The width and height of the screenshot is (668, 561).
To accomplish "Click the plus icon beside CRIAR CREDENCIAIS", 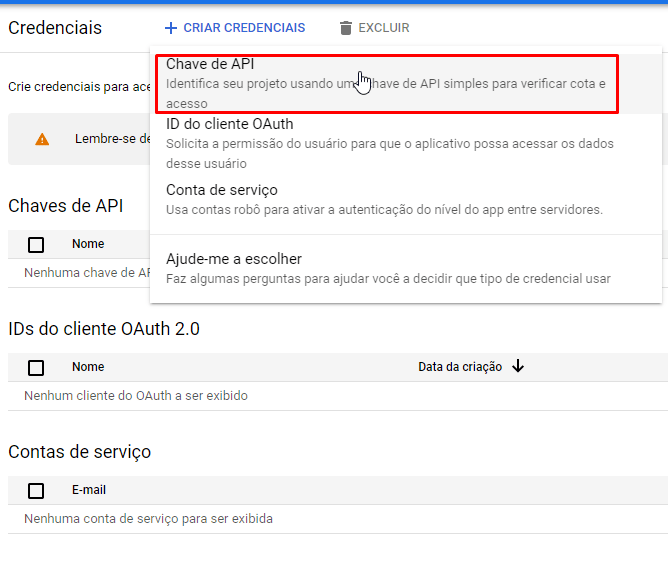I will 170,28.
